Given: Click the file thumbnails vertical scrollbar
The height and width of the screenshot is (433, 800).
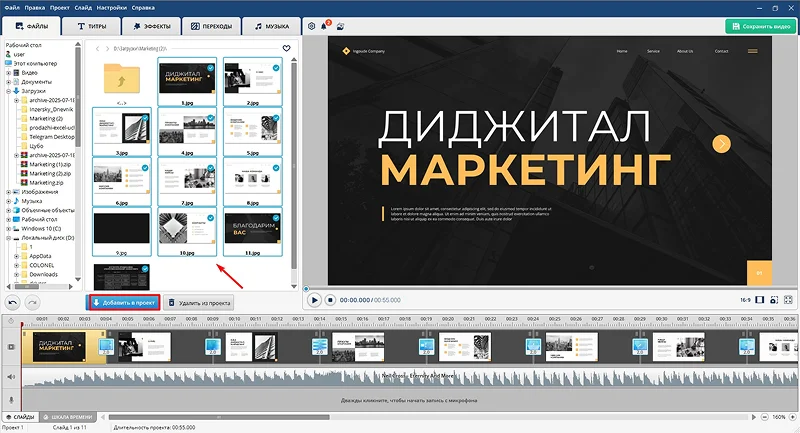Looking at the screenshot, I should (x=294, y=166).
